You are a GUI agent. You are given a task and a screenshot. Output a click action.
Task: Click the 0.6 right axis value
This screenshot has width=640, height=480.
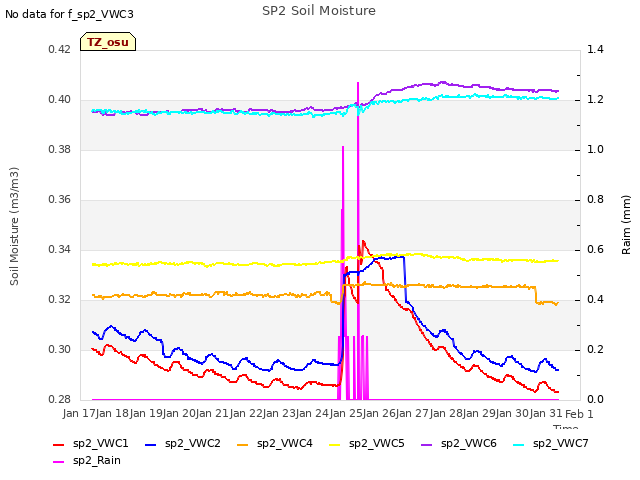click(x=595, y=249)
